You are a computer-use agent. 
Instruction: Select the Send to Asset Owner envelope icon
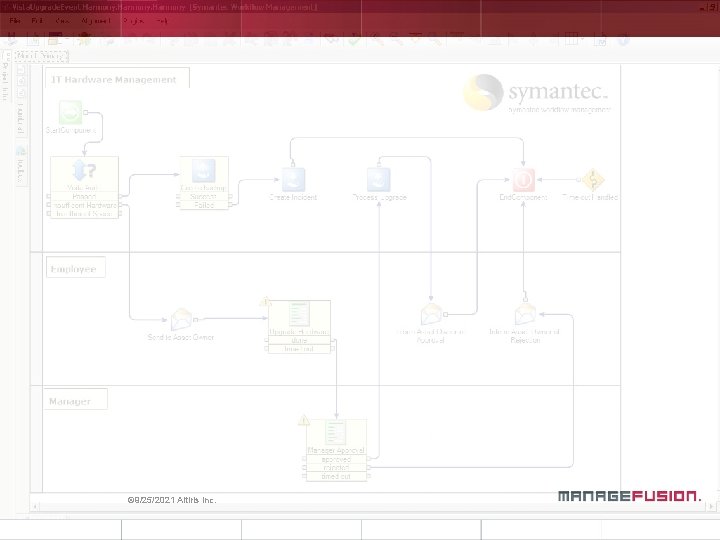point(181,320)
